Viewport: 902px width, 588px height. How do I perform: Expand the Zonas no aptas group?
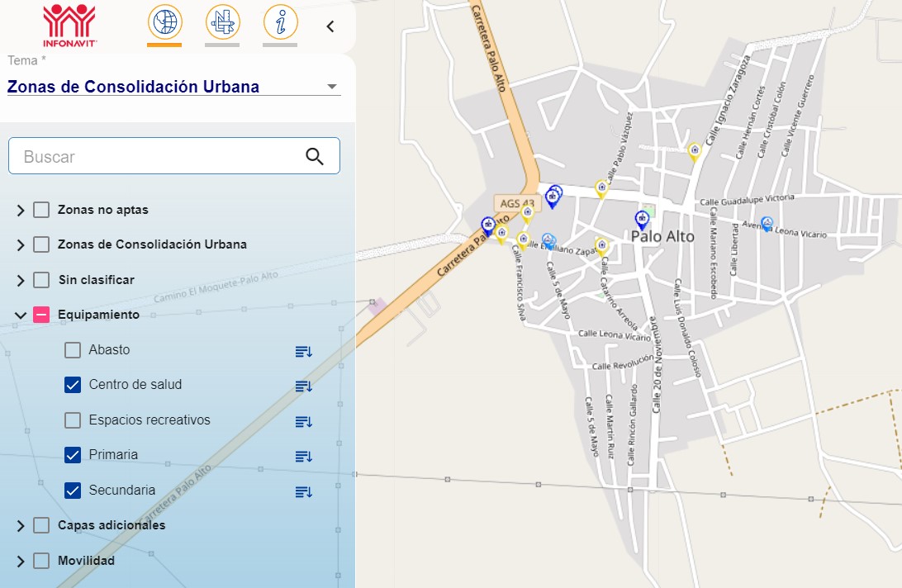coord(21,211)
